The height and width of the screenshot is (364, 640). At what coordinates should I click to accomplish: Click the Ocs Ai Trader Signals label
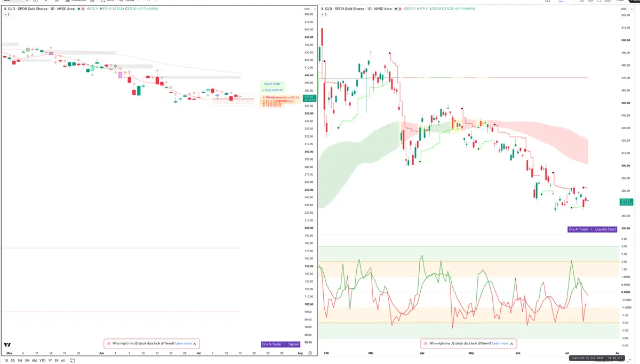click(x=281, y=344)
